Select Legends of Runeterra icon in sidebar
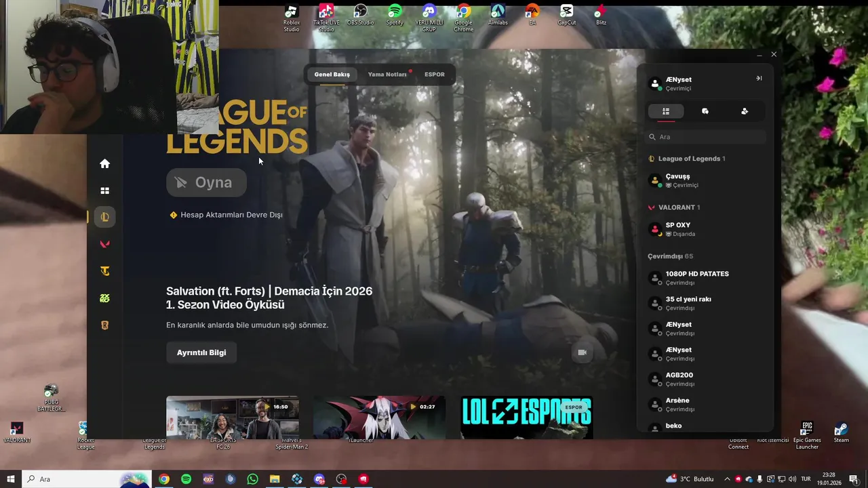Screen dimensions: 868x488 [x=104, y=325]
